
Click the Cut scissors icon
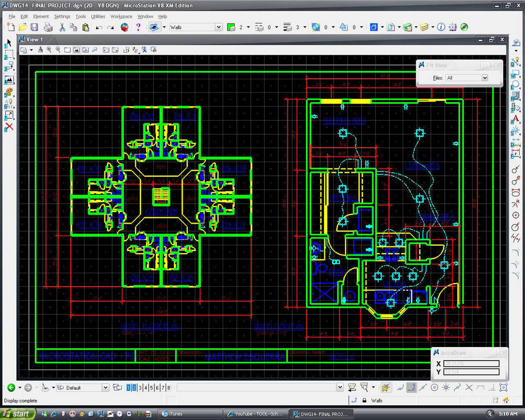[x=62, y=27]
